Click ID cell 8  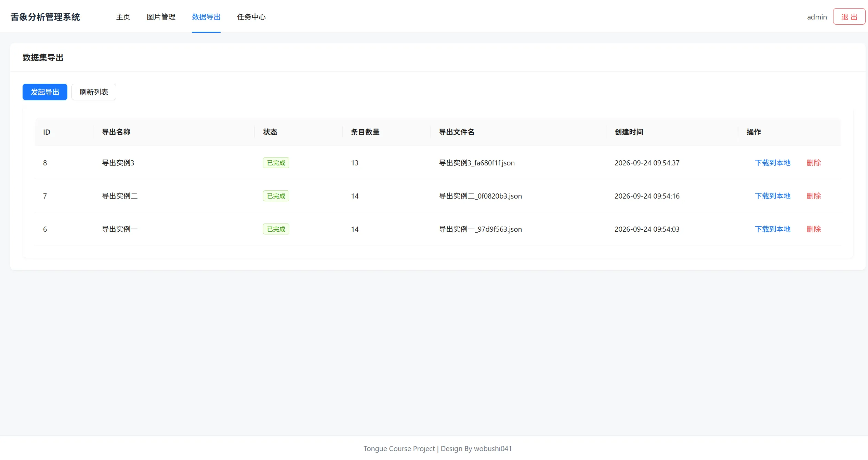pos(45,163)
